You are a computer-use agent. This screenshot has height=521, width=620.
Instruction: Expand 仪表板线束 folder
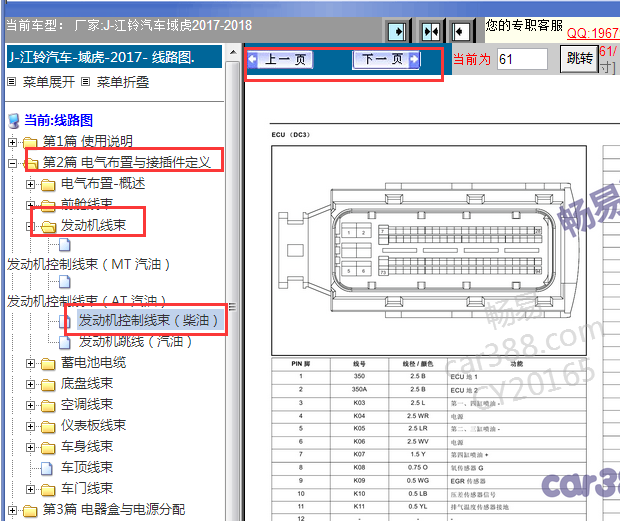30,426
